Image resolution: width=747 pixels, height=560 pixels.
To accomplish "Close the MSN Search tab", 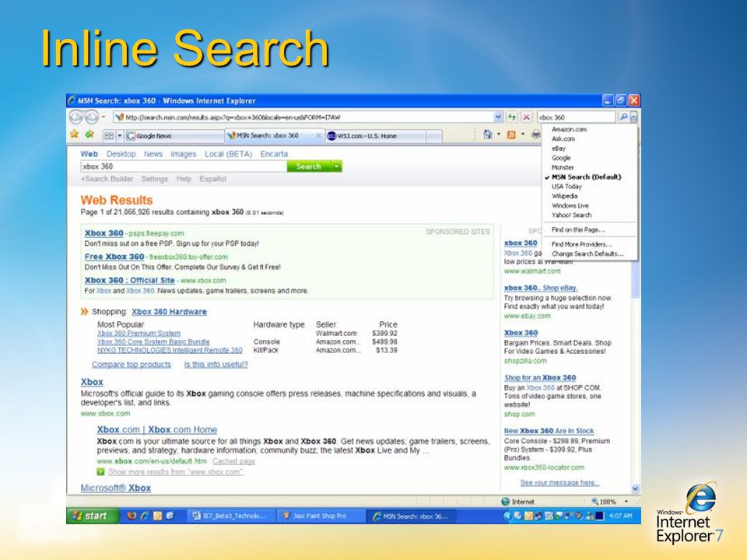I will pos(319,135).
